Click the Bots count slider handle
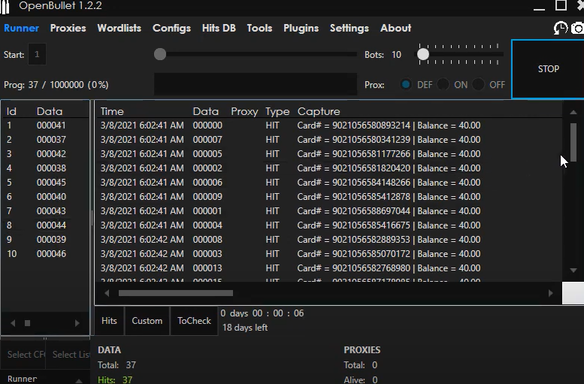Image resolution: width=584 pixels, height=384 pixels. pyautogui.click(x=423, y=54)
